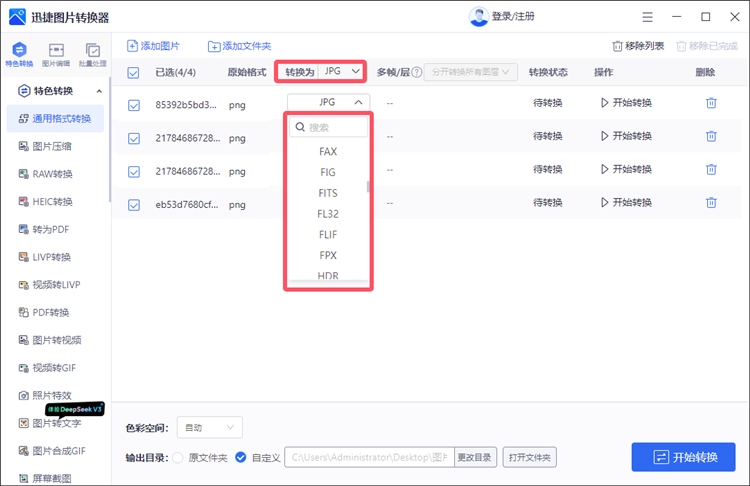Open RAW转换 in sidebar
The width and height of the screenshot is (750, 486).
[45, 174]
